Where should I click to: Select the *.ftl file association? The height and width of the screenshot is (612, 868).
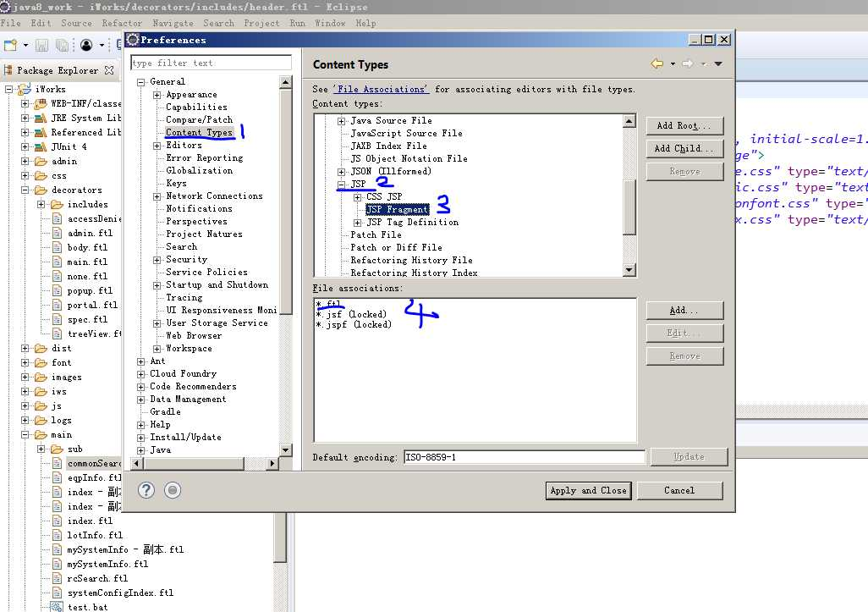tap(329, 304)
